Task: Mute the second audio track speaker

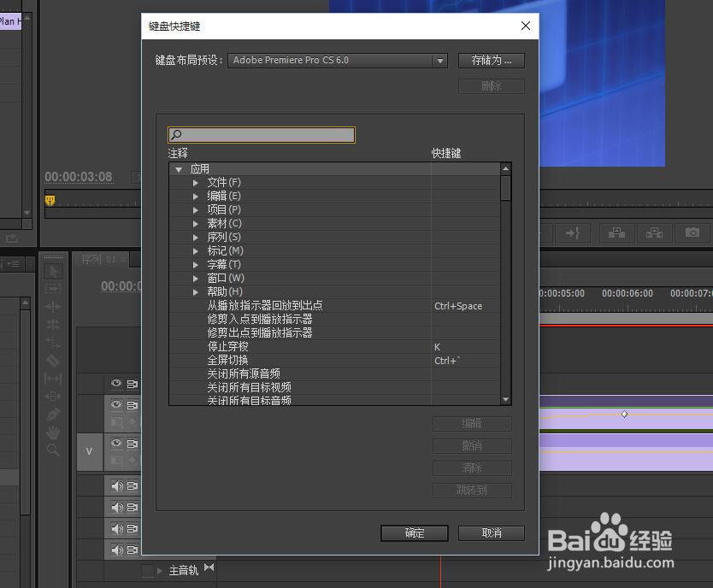Action: pos(117,508)
